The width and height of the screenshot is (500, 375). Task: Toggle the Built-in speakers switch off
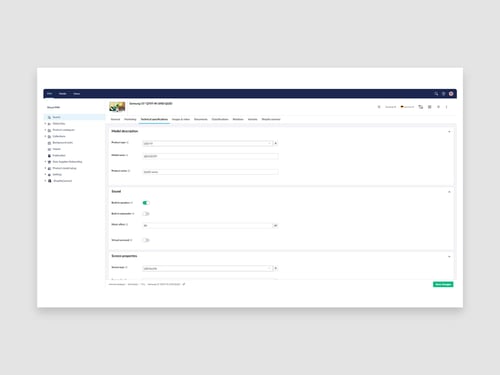coord(146,203)
